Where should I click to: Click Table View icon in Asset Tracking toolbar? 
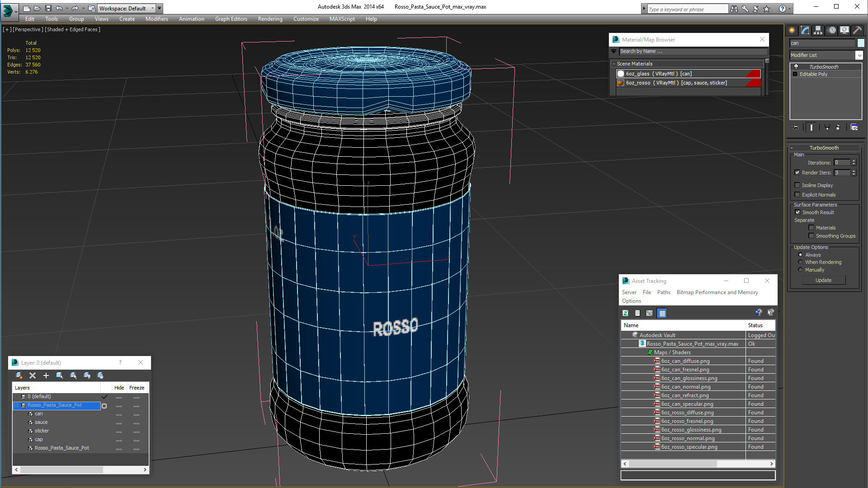coord(662,313)
